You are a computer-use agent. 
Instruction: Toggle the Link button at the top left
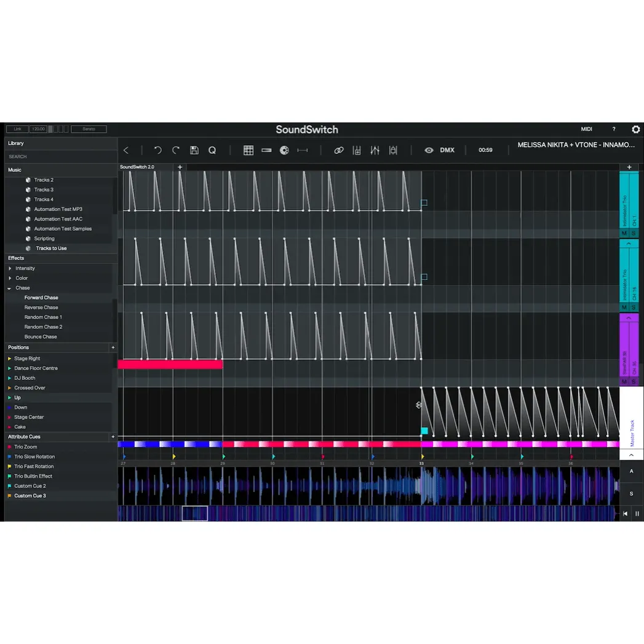pos(17,129)
